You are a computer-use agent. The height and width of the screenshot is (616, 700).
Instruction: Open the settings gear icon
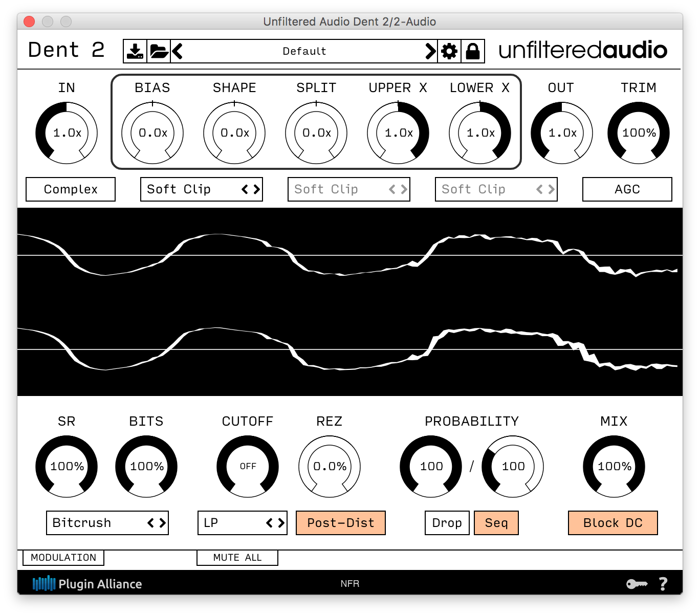449,51
